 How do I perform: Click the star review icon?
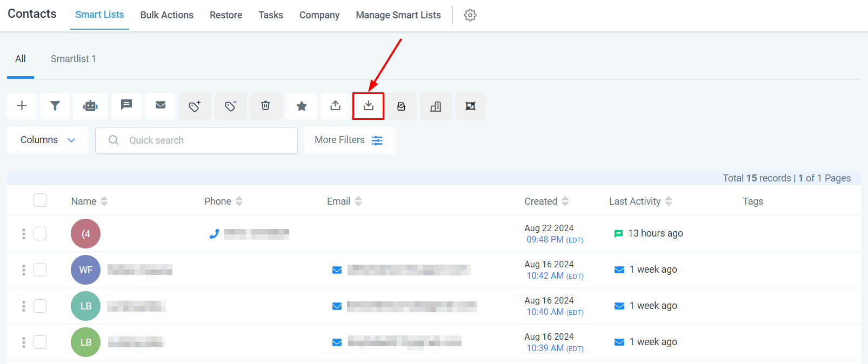(302, 106)
